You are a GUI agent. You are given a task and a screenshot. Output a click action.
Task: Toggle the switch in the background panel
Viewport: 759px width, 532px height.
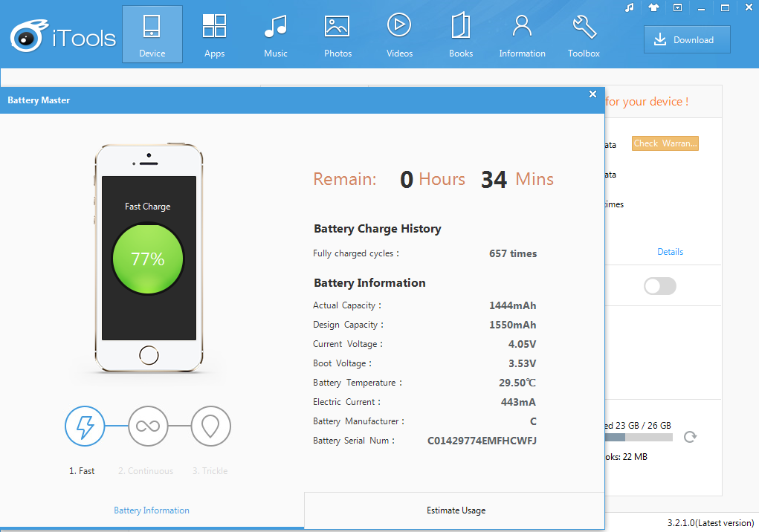coord(660,286)
